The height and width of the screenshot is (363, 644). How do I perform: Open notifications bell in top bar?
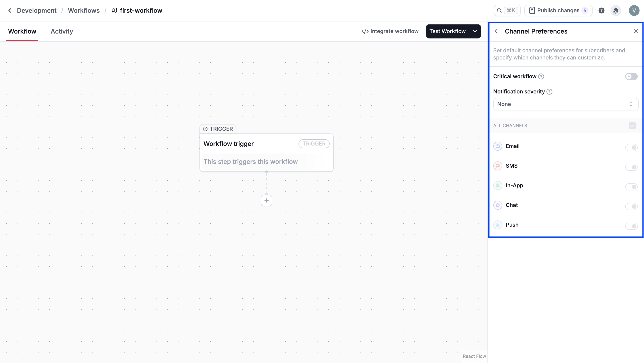616,11
